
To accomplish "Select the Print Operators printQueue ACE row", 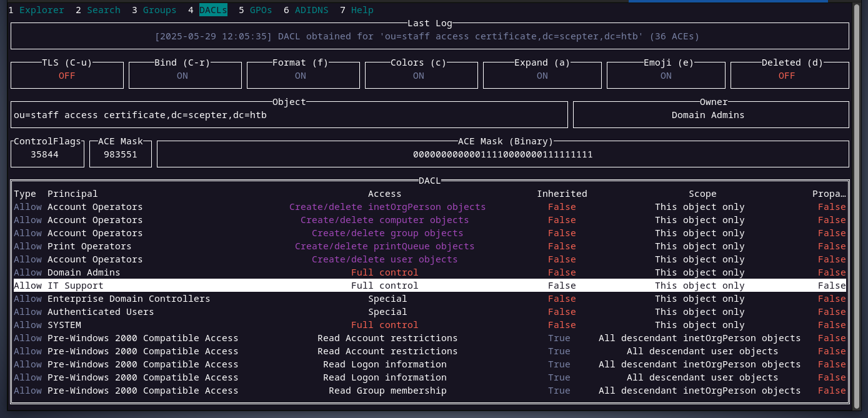I will [384, 246].
